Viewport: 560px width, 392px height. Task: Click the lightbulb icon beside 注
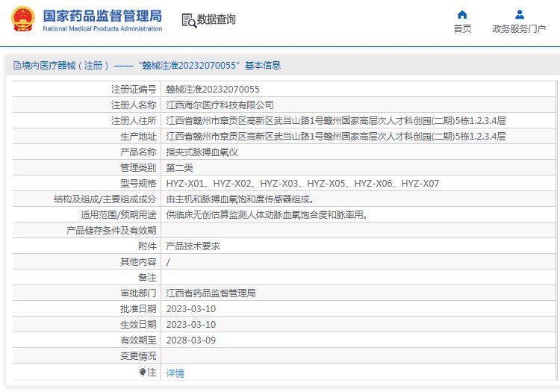pos(143,373)
